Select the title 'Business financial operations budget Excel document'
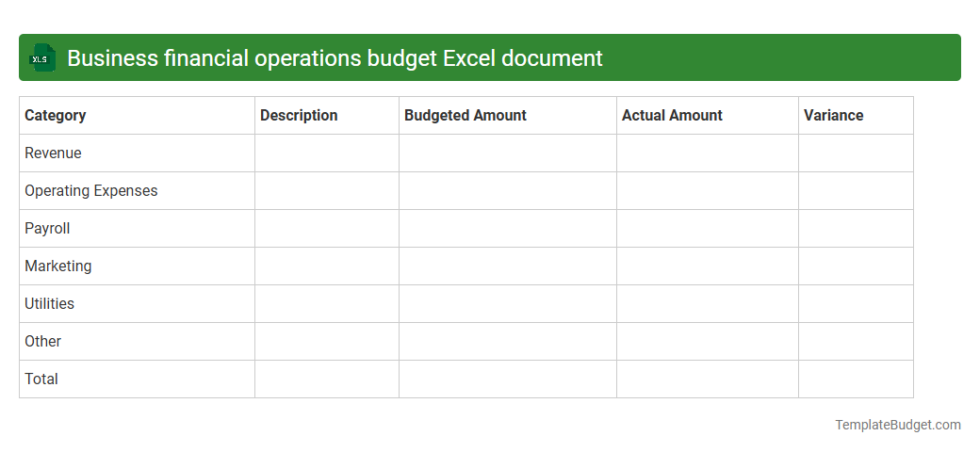 [x=335, y=58]
